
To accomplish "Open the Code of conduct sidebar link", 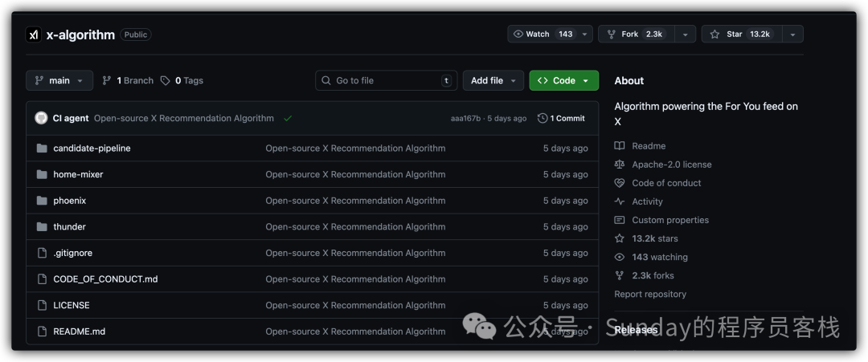I will coord(666,183).
